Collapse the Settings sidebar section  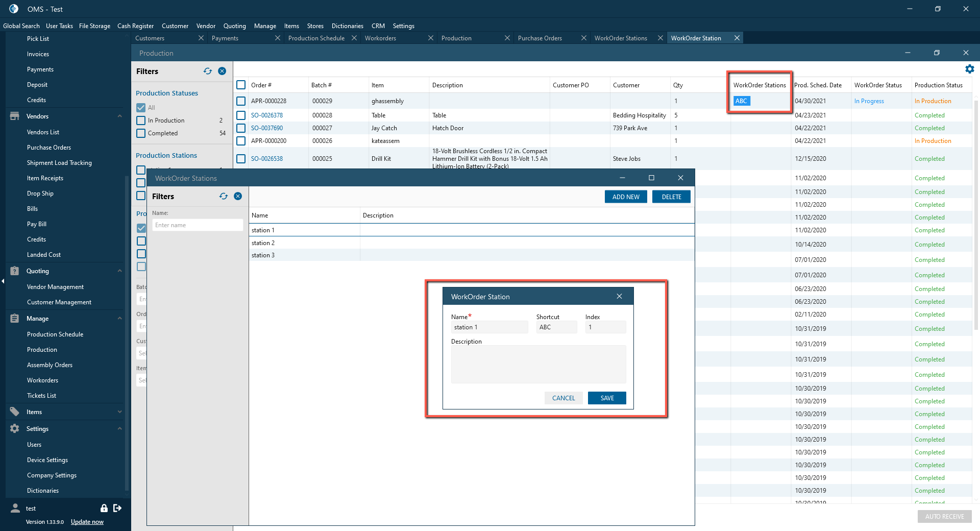[119, 428]
